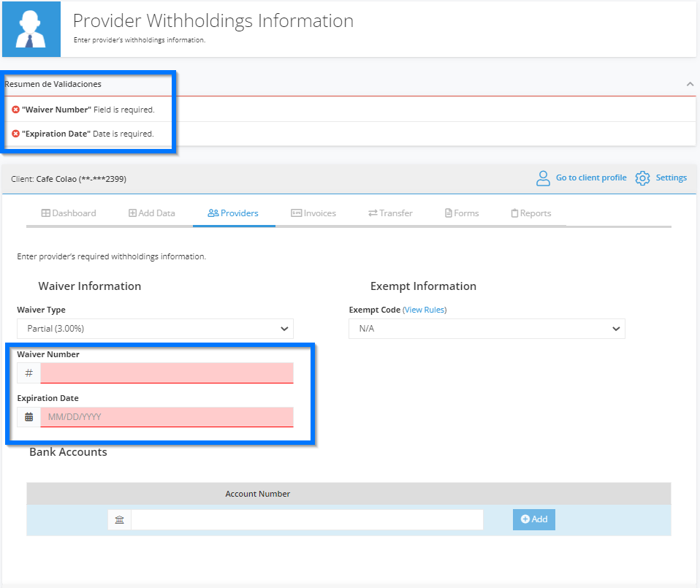Screen dimensions: 700x588
Task: Collapse the Resumen de Validaciones panel
Action: coord(689,84)
